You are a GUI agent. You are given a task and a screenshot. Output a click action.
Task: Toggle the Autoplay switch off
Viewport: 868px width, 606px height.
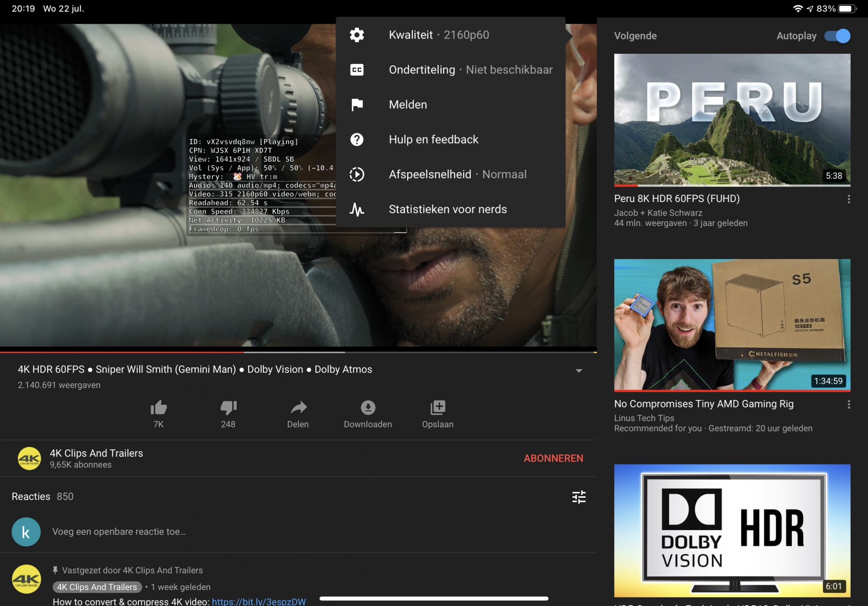[x=837, y=36]
